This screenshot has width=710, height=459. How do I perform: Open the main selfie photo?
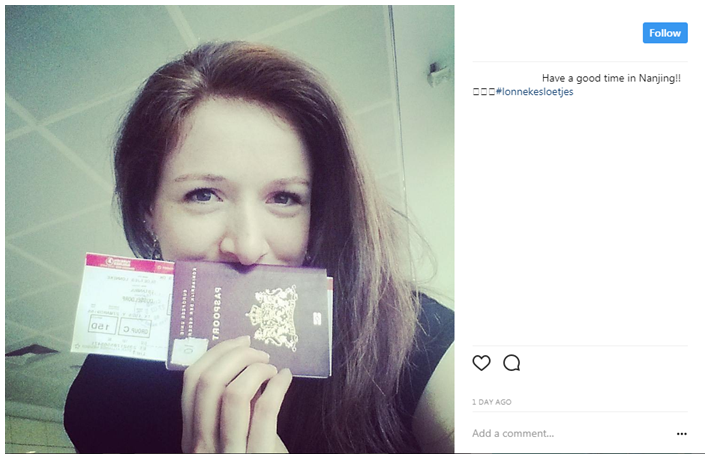tap(230, 229)
